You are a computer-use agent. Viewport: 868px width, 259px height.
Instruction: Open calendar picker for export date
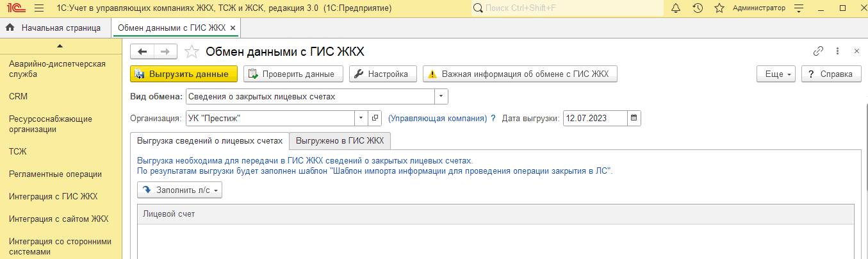click(x=634, y=118)
